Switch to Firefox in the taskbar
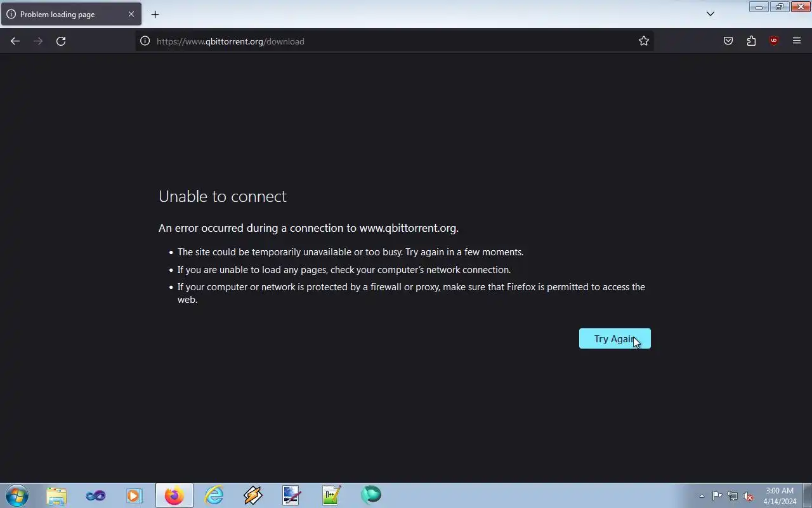 point(174,495)
